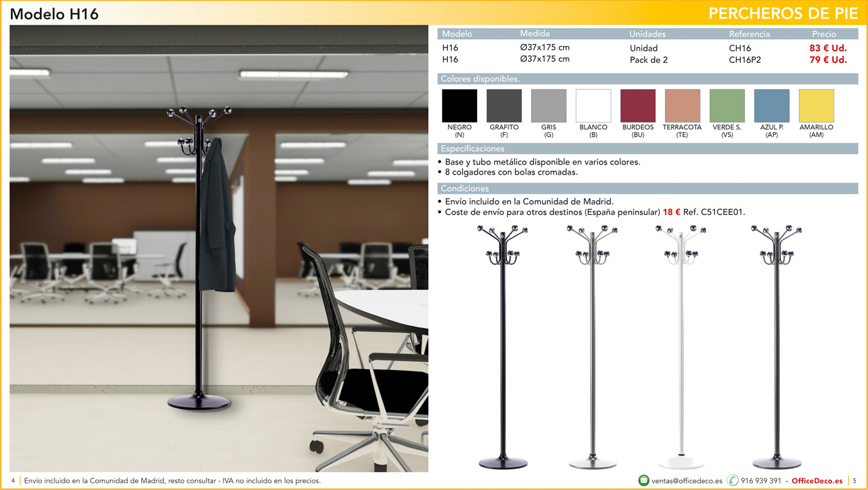Select the Verde S. (VS) green swatch
Image resolution: width=868 pixels, height=490 pixels.
[727, 106]
